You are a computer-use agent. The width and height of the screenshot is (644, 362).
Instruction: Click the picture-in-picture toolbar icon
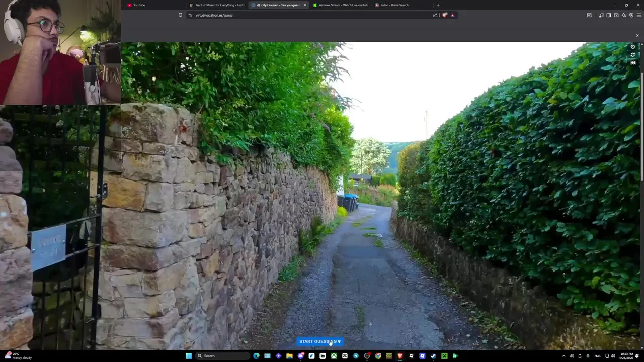[x=589, y=15]
